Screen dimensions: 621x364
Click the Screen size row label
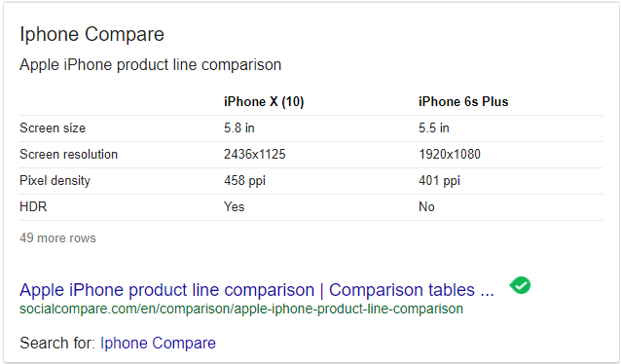click(53, 127)
